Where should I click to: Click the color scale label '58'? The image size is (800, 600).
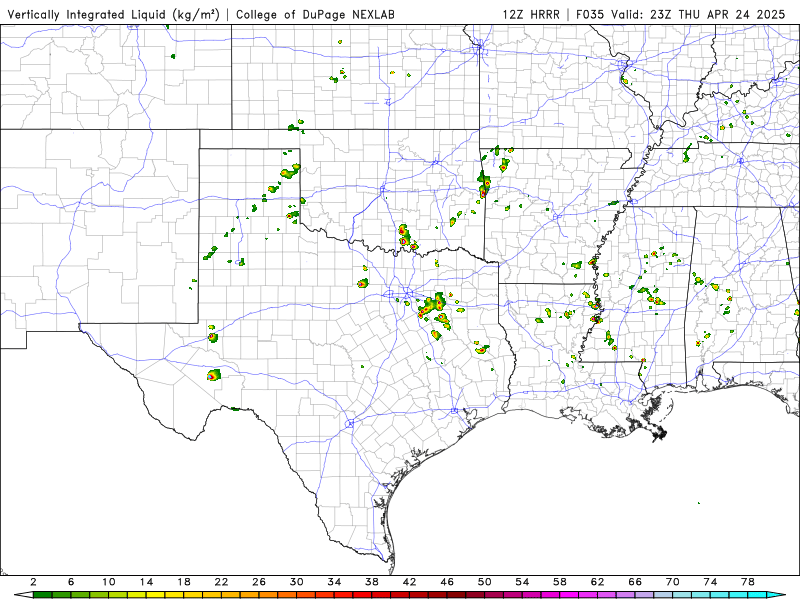[560, 582]
